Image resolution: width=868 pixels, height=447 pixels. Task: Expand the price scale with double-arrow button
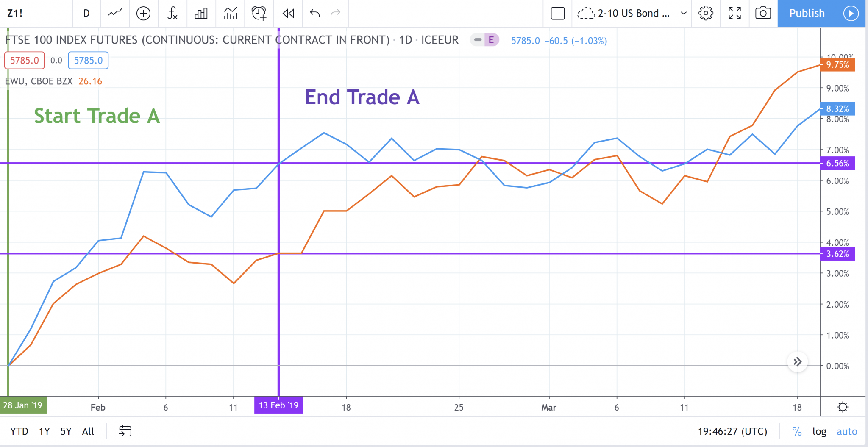[x=797, y=362]
